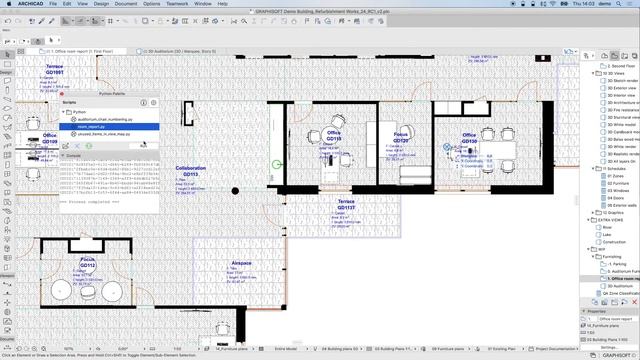Open the File menu
The height and width of the screenshot is (360, 640).
[x=53, y=4]
